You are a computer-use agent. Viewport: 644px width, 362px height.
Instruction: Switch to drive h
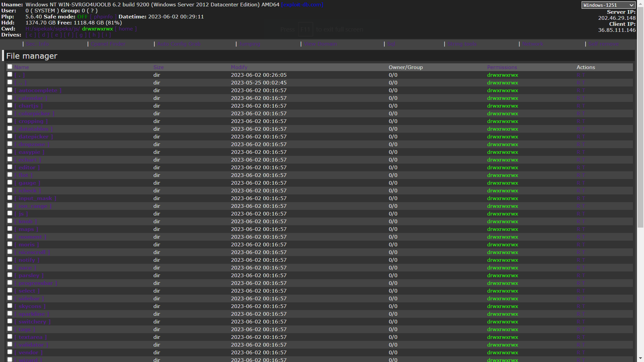click(94, 35)
